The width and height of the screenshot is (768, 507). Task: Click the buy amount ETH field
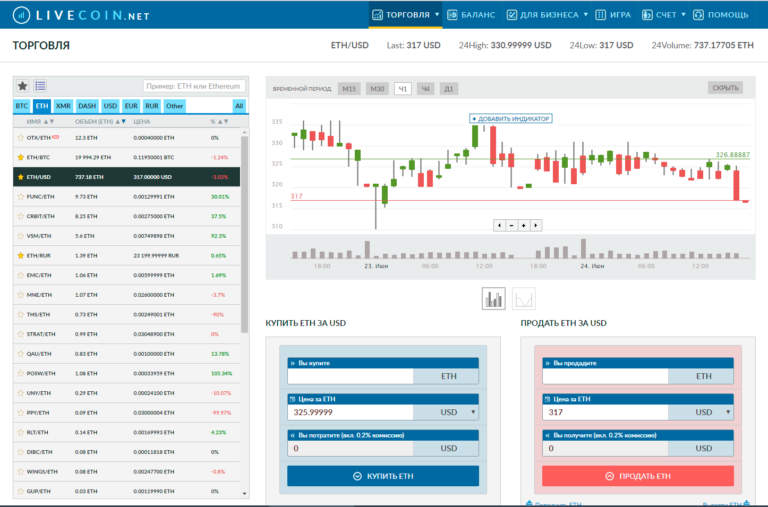351,376
